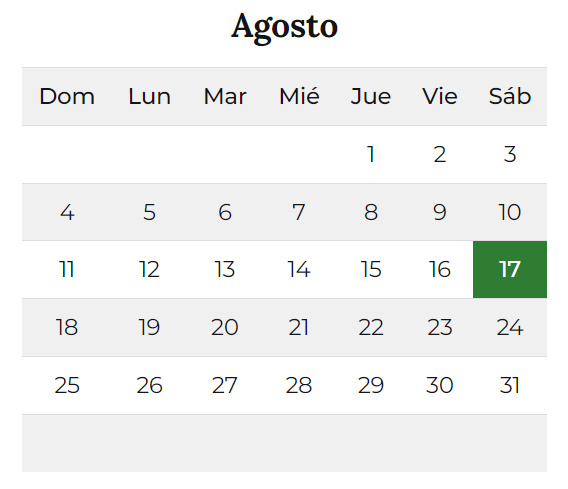Pick the 15th of Agosto
The width and height of the screenshot is (568, 489).
[x=371, y=269]
